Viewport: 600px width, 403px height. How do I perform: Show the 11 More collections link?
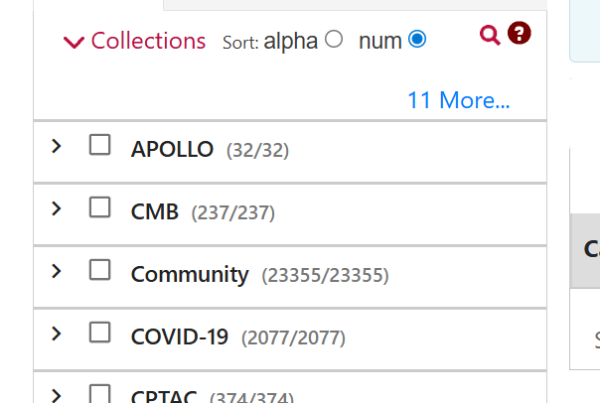pos(458,100)
